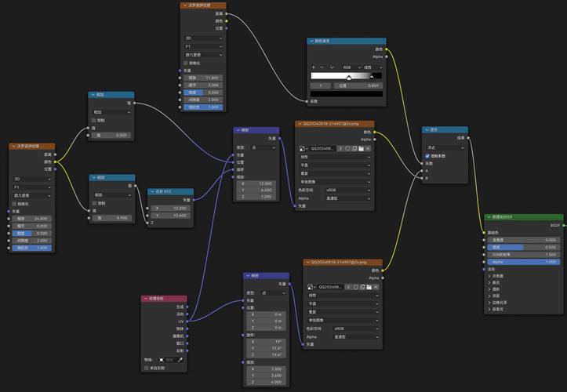Click the black color swatch in Color Ramp
567x392 pixels.
(x=347, y=94)
